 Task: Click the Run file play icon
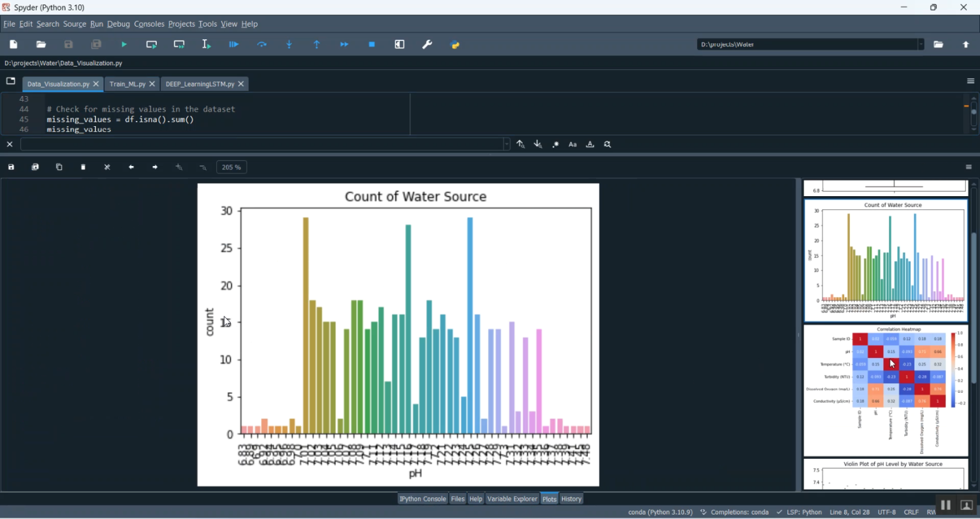click(124, 44)
